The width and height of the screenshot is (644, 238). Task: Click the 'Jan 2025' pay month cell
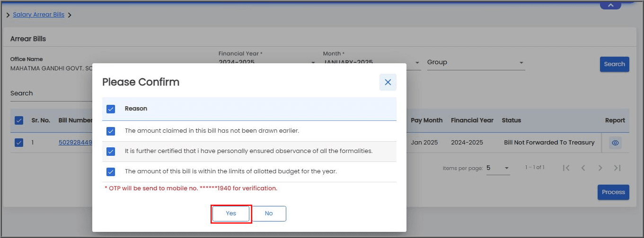(424, 142)
